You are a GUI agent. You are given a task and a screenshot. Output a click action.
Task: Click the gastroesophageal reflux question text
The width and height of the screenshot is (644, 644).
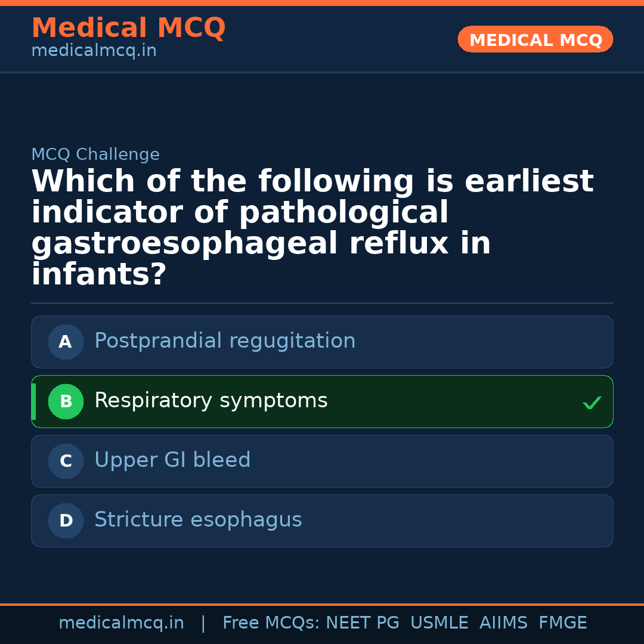pos(312,228)
